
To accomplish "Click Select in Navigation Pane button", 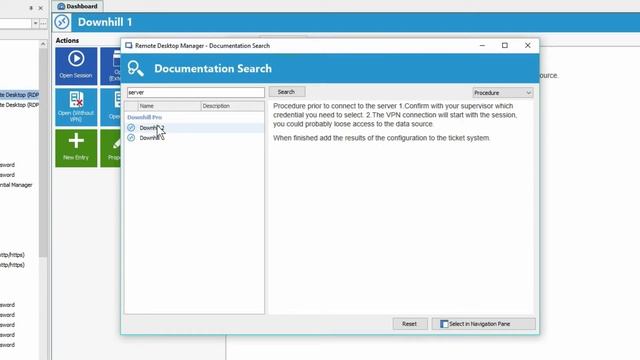I will coord(483,324).
